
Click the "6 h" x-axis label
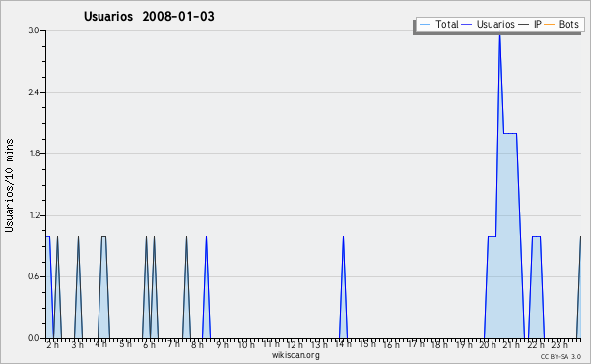(150, 344)
